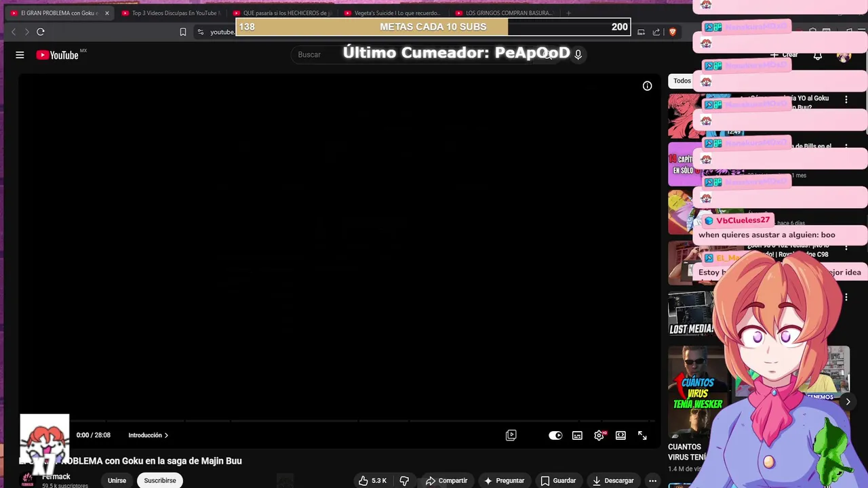Reload the page with the refresh icon

click(41, 32)
